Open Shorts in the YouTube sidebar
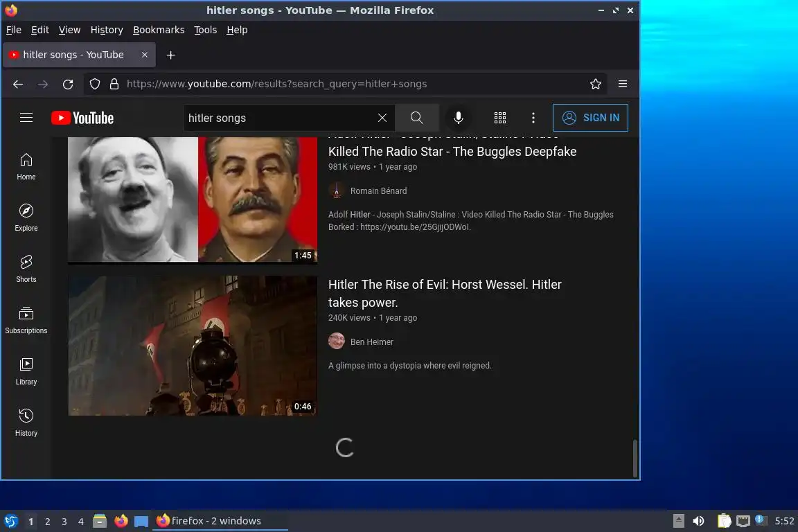Viewport: 798px width, 532px height. 26,269
